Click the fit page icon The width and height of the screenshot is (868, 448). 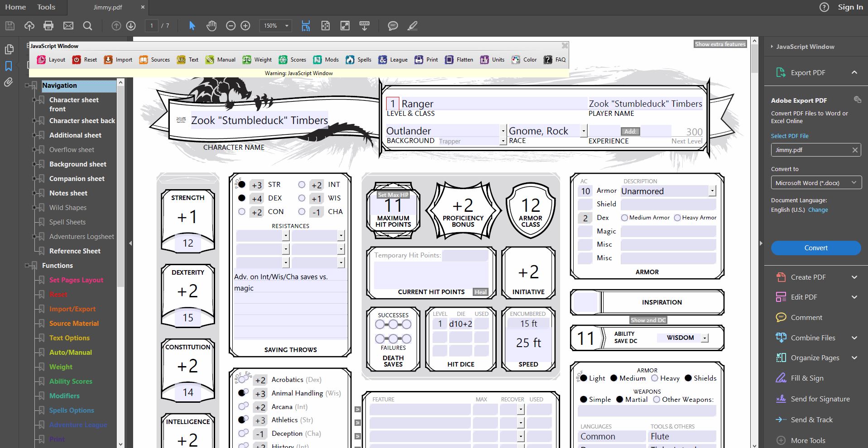coord(326,26)
